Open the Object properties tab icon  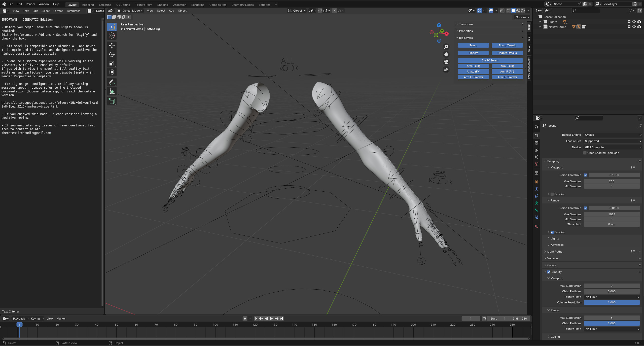coord(536,182)
